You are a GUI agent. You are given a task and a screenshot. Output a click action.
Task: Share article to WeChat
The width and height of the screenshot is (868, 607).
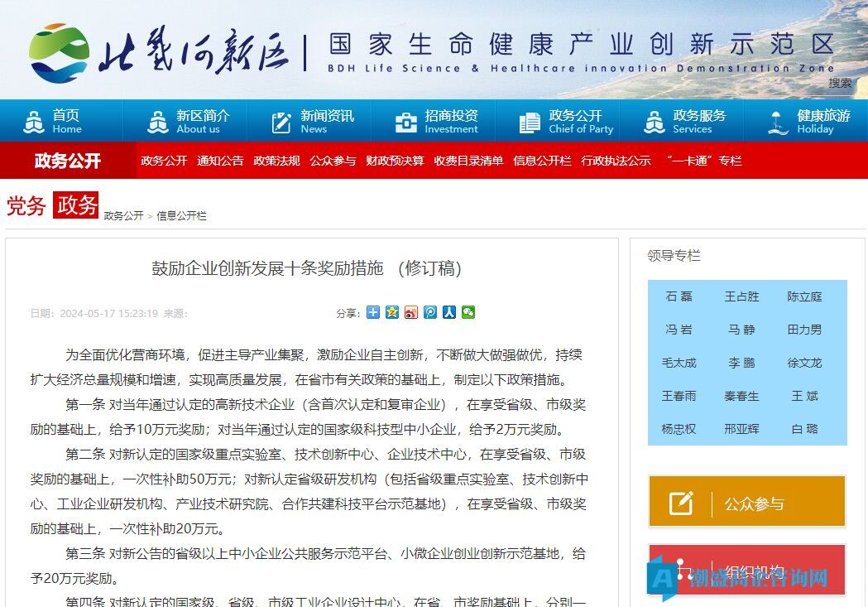pyautogui.click(x=468, y=312)
